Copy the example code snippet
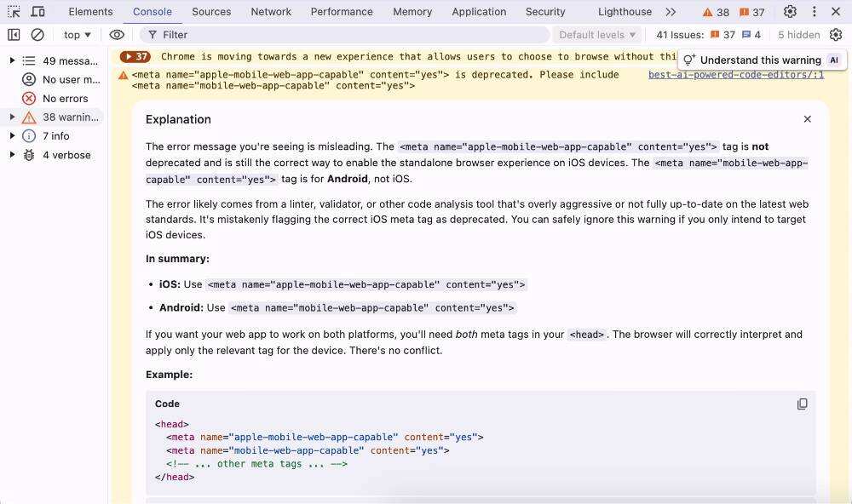 (802, 404)
